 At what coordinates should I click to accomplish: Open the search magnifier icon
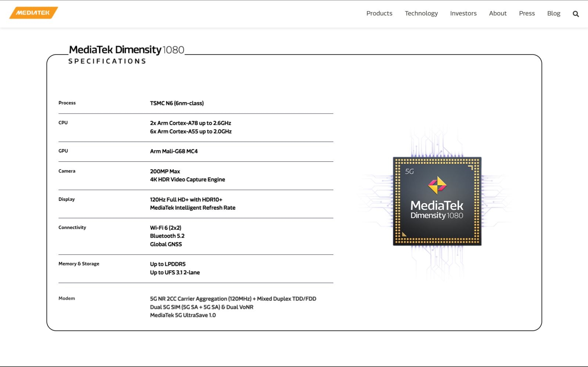pyautogui.click(x=575, y=14)
